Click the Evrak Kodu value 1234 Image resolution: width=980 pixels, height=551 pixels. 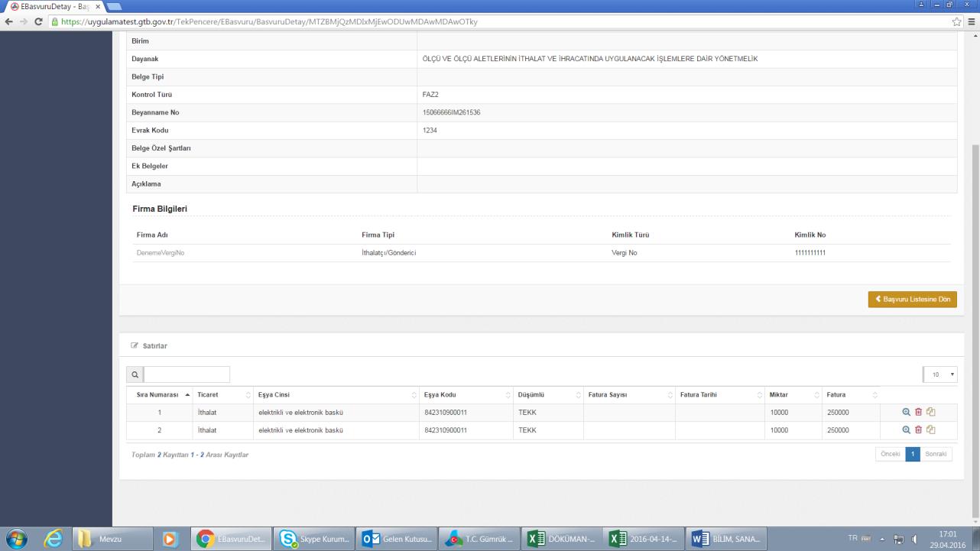[x=430, y=130]
